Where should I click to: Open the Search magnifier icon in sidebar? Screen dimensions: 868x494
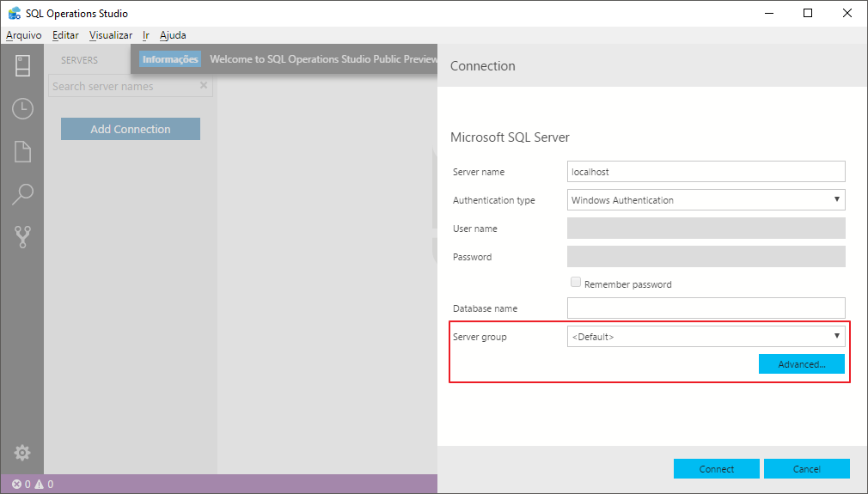22,194
